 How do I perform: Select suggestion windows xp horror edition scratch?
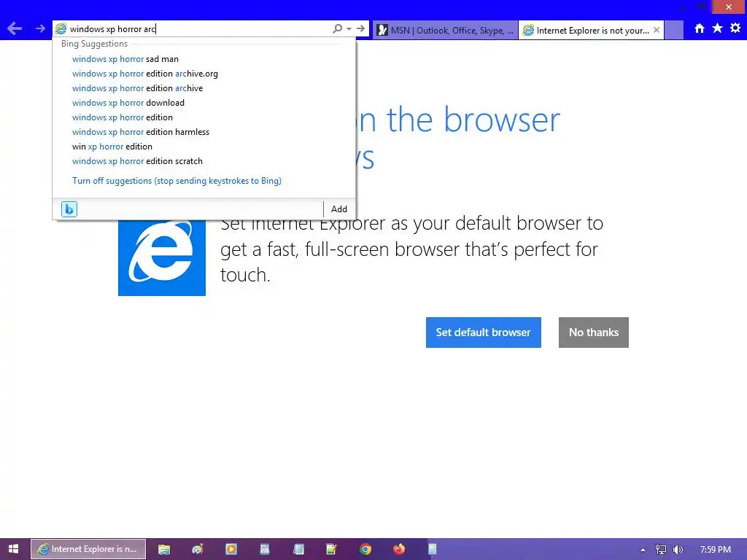tap(137, 161)
